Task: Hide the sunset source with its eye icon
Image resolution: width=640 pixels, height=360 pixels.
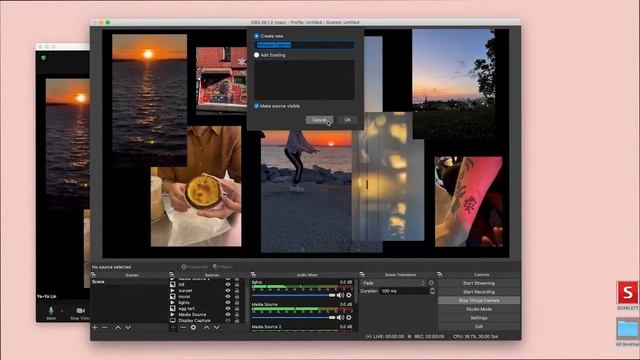Action: [x=228, y=291]
